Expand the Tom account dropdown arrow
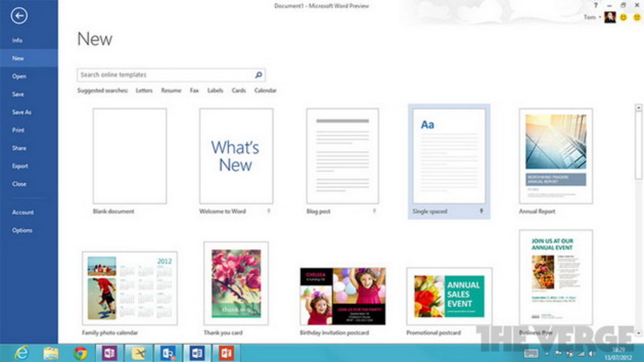Viewport: 644px width, 362px height. coord(600,17)
